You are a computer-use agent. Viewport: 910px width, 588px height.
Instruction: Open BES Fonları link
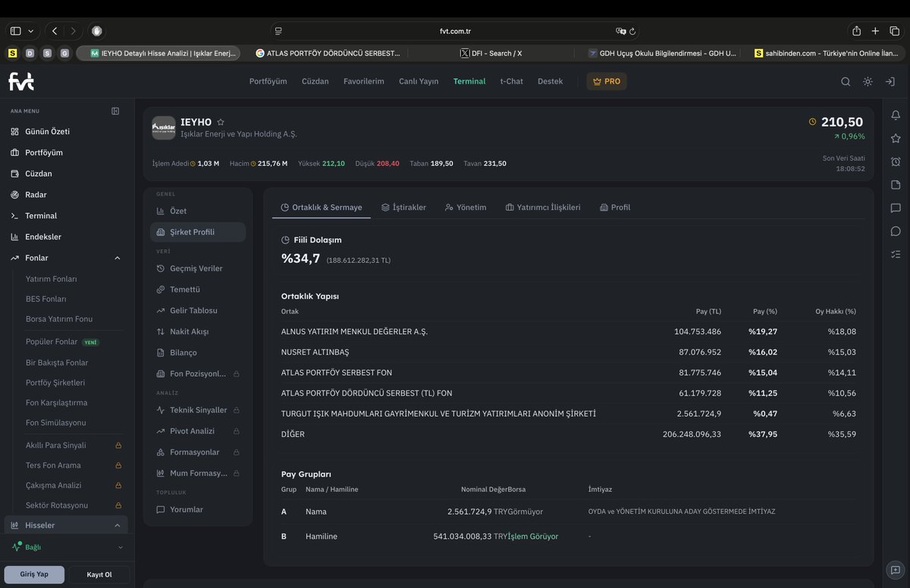(45, 299)
